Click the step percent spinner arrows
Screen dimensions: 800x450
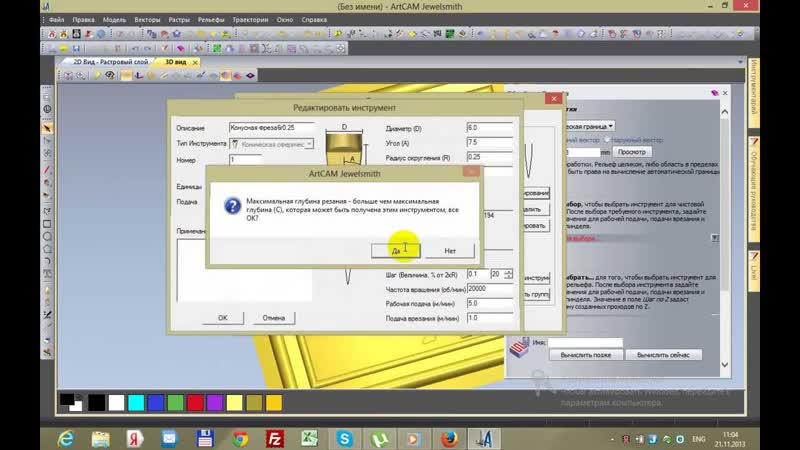(x=508, y=274)
